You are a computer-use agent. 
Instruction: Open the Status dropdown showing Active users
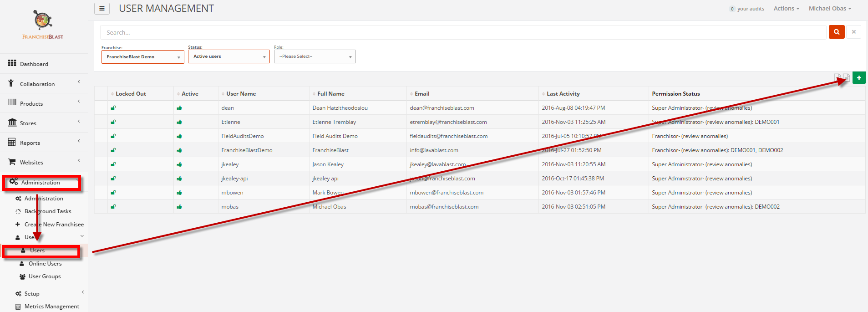coord(228,56)
